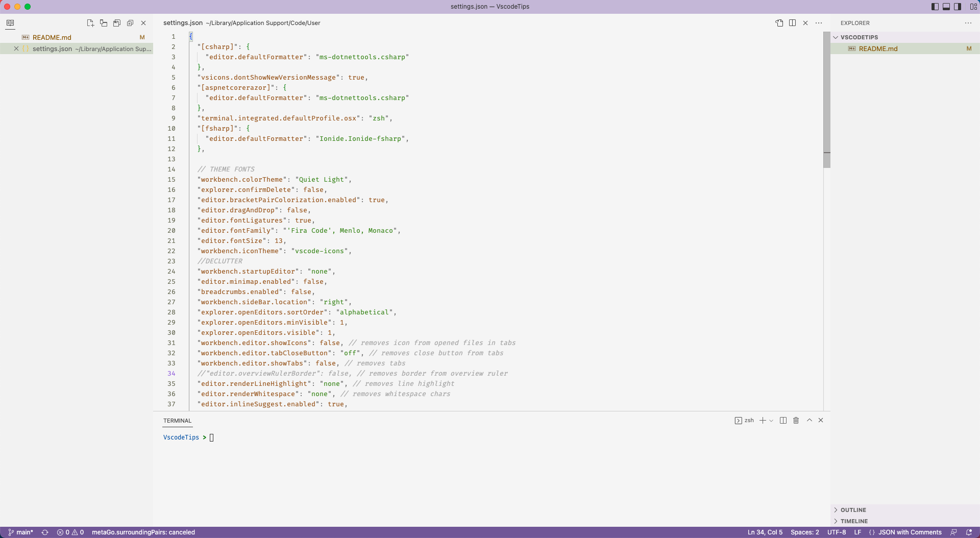Click the main* git branch indicator

20,532
